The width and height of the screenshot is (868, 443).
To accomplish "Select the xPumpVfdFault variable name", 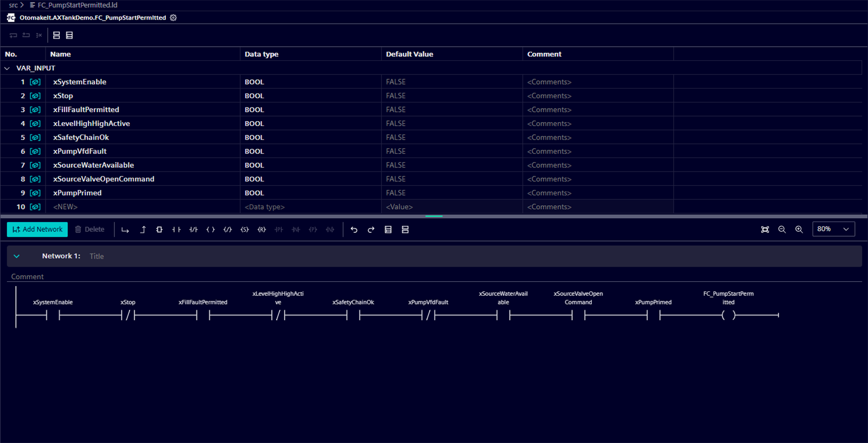I will [80, 151].
